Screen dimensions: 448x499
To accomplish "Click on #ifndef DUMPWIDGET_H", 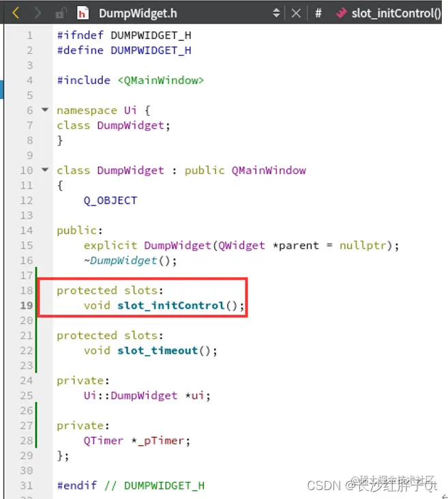I will coord(124,35).
